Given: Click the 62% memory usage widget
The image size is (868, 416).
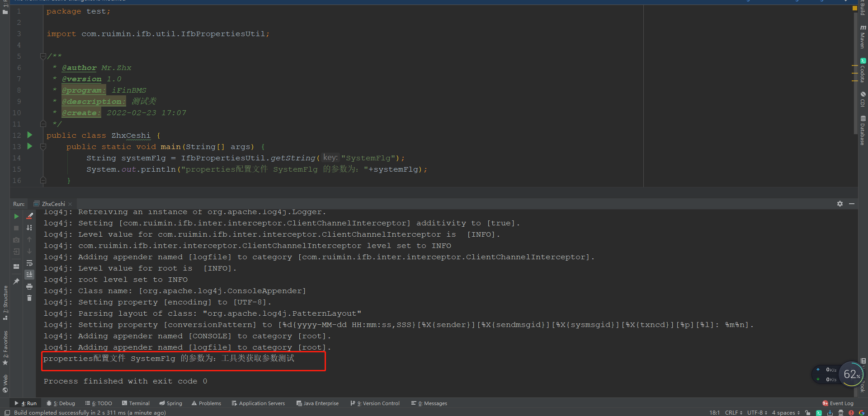Looking at the screenshot, I should 852,374.
